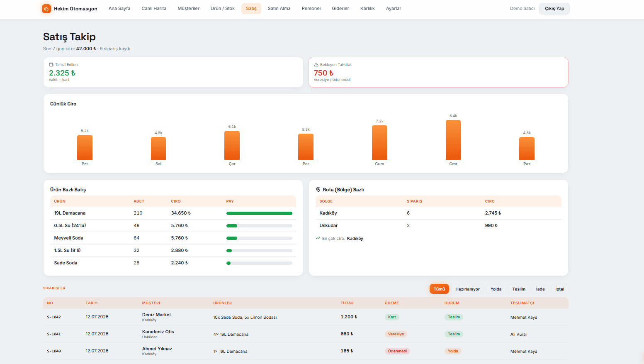
Task: Select the Yolda order filter
Action: tap(496, 289)
